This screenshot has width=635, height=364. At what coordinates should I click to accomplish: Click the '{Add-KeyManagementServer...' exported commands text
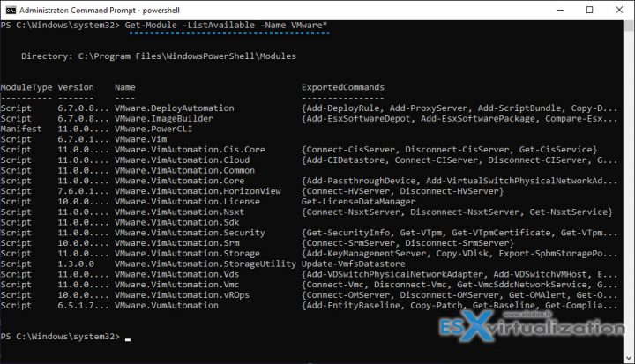459,254
